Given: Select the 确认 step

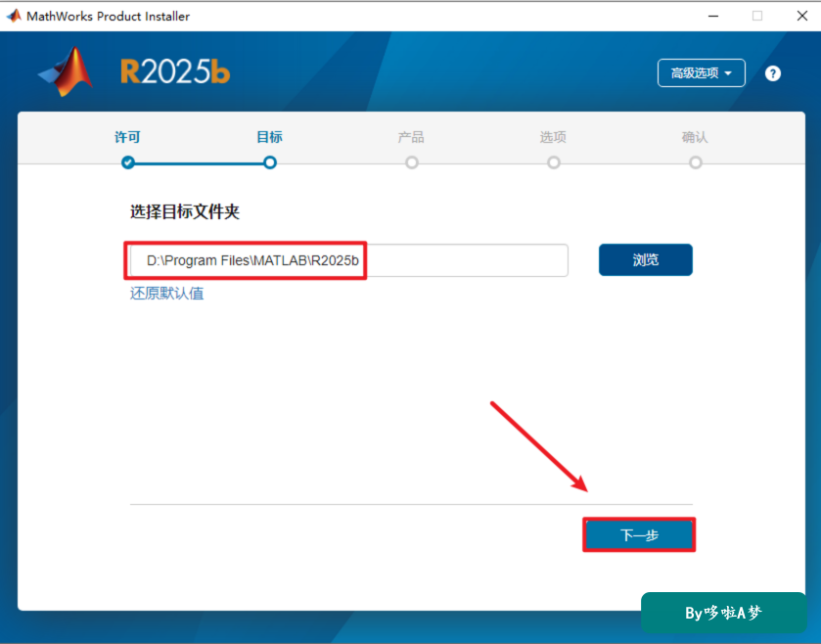Looking at the screenshot, I should click(695, 137).
